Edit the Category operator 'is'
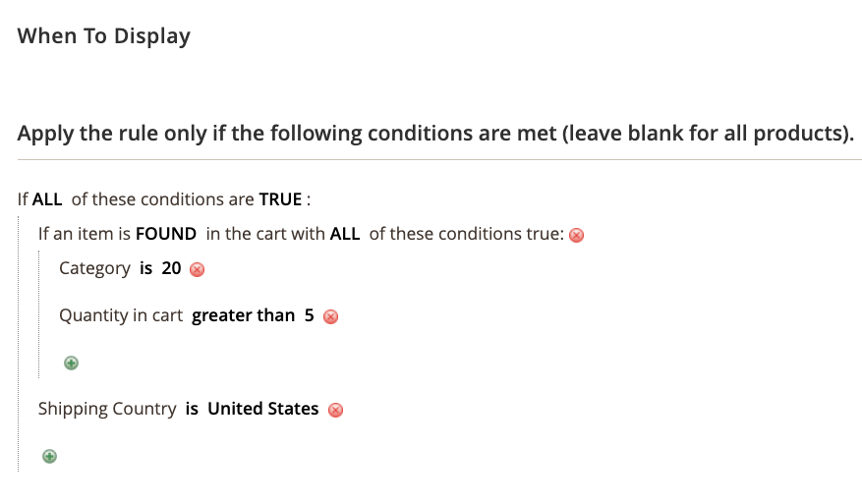Image resolution: width=862 pixels, height=504 pixels. (x=145, y=267)
